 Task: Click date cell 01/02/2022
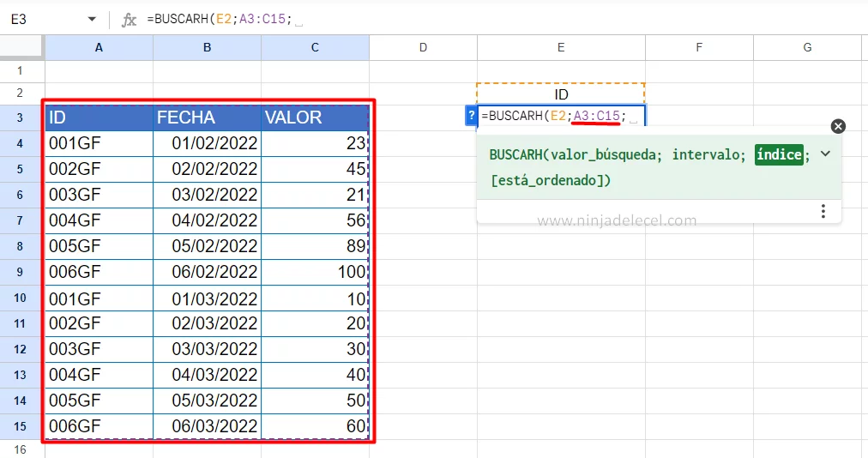[207, 143]
